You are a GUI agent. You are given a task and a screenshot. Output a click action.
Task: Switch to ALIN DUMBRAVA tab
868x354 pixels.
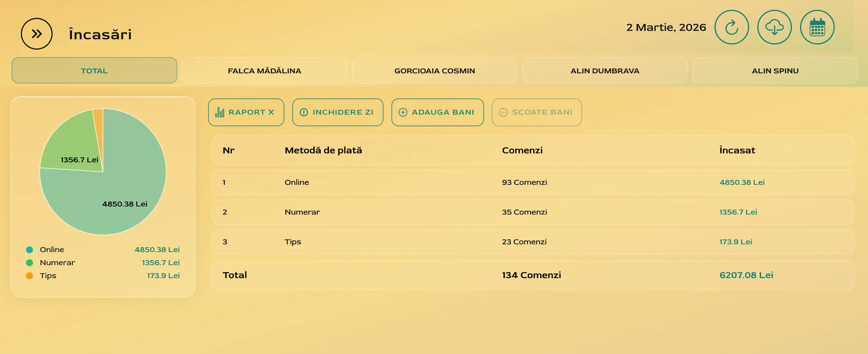click(605, 70)
